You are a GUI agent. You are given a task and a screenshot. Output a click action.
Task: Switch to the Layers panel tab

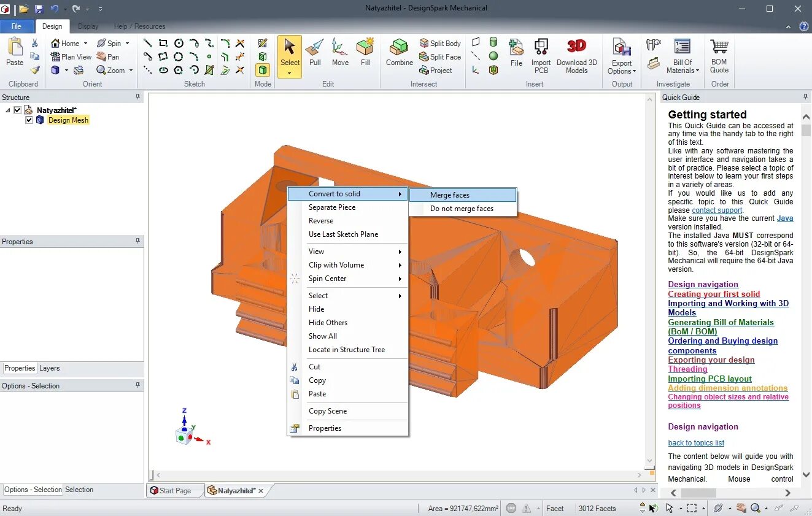click(x=50, y=368)
